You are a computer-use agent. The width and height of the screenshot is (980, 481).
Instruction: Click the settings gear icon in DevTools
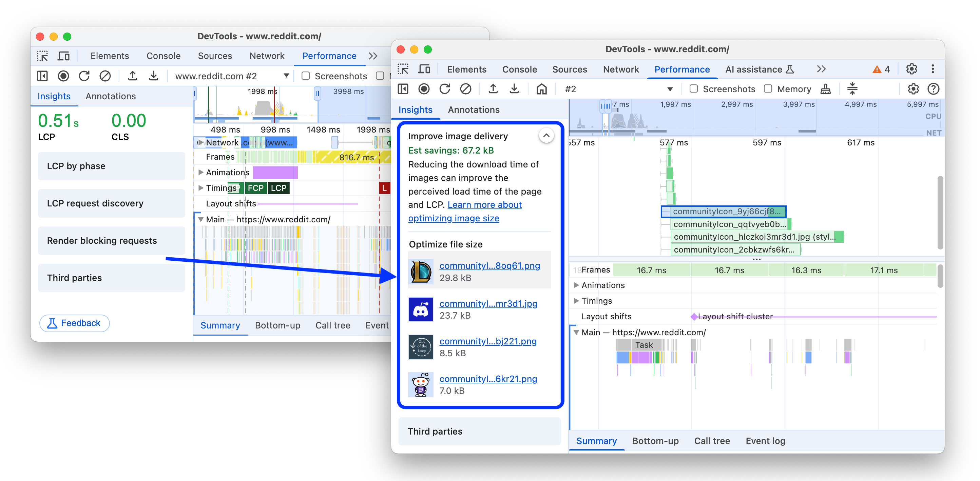tap(912, 69)
